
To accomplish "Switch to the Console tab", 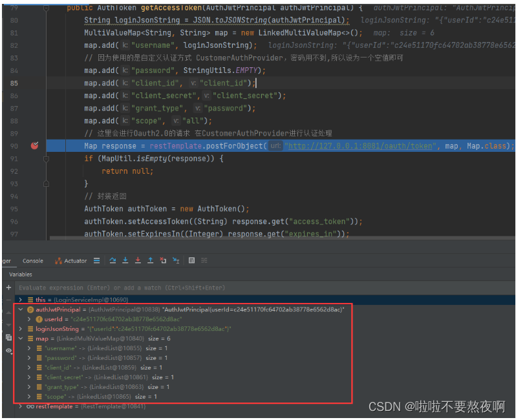I will (32, 261).
